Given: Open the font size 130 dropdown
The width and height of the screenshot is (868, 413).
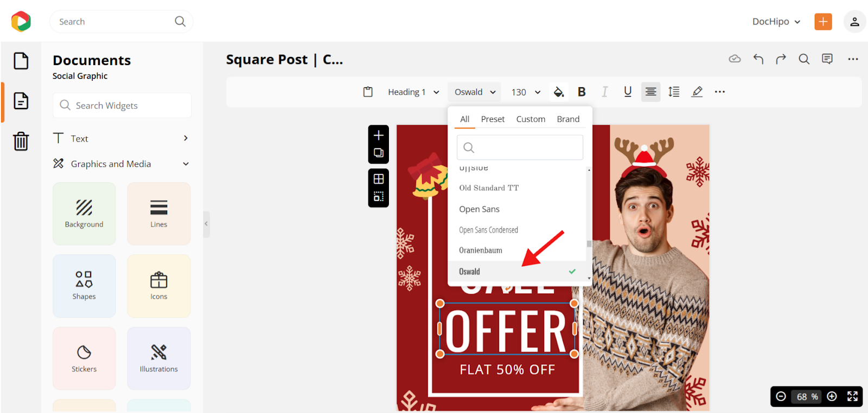Looking at the screenshot, I should [525, 92].
